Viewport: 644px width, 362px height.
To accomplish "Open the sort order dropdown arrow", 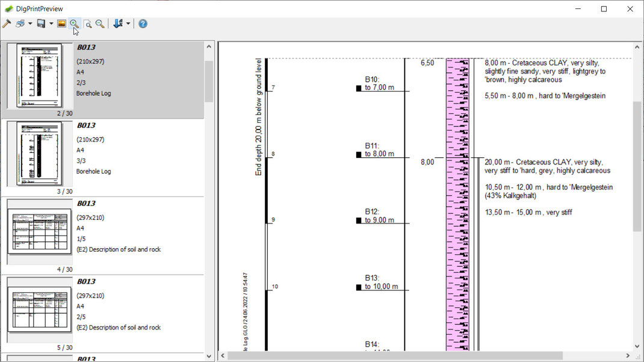I will coord(128,24).
